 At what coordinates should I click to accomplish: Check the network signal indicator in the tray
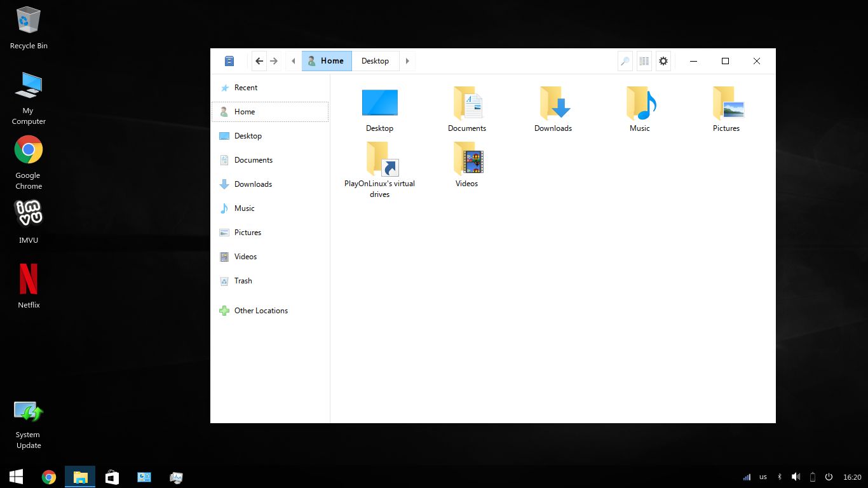pos(747,477)
